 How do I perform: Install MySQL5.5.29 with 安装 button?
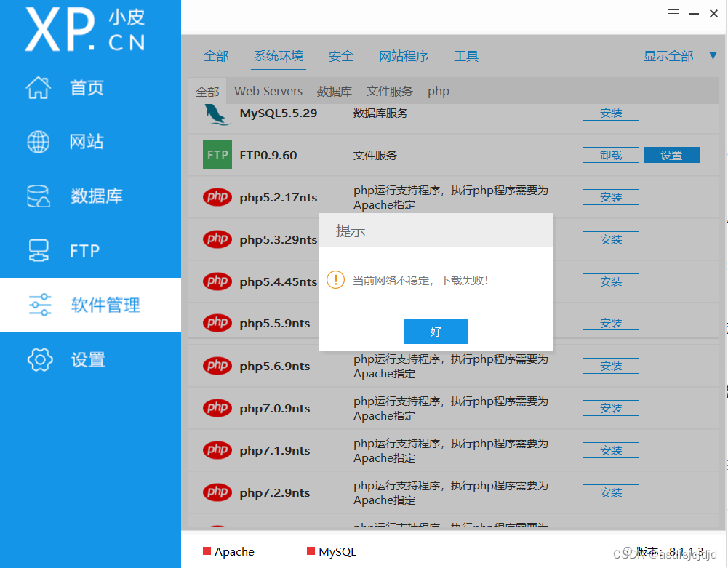pos(610,113)
